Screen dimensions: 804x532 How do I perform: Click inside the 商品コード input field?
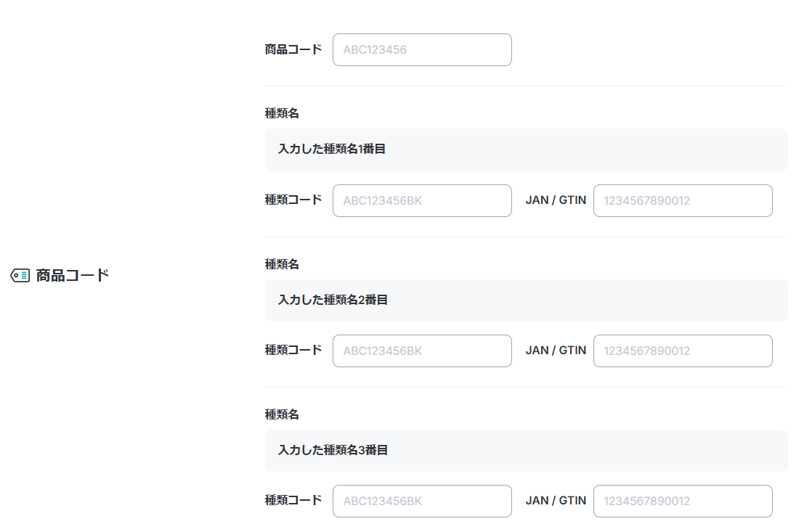pyautogui.click(x=421, y=49)
